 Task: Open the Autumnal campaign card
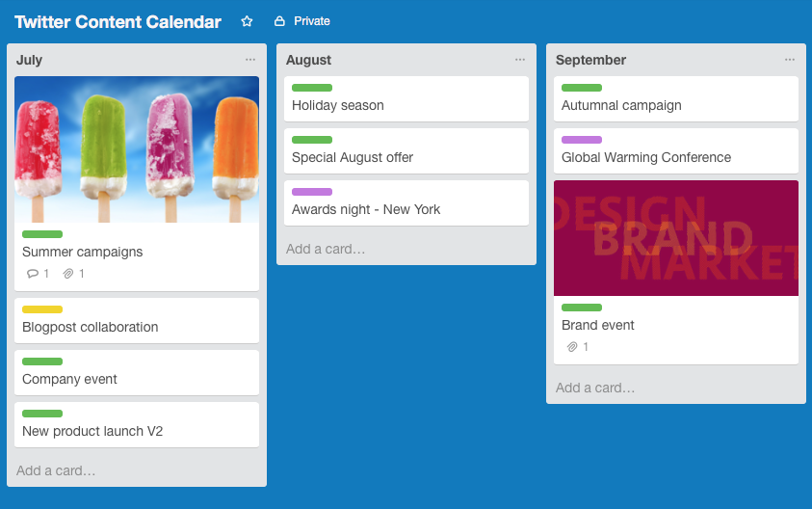pyautogui.click(x=676, y=99)
